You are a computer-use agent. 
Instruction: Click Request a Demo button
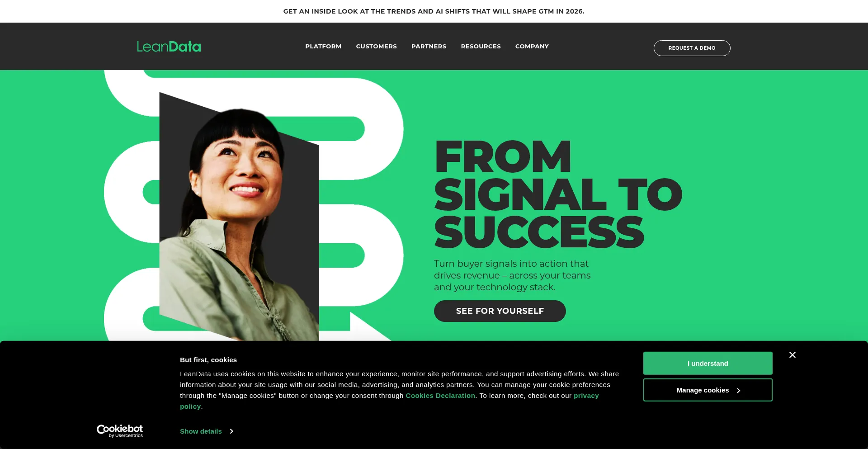[x=692, y=48]
